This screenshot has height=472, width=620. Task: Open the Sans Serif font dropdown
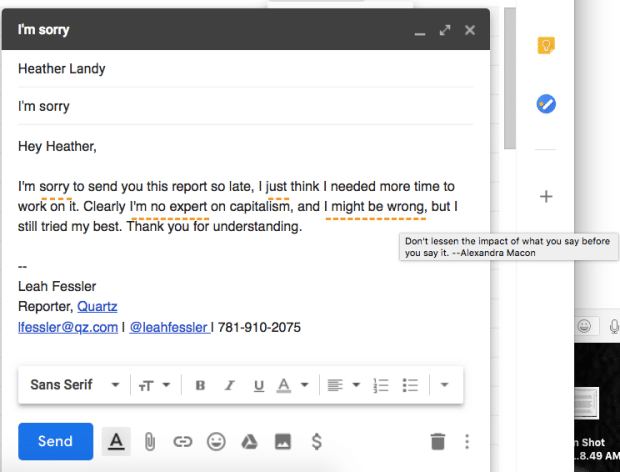(75, 385)
